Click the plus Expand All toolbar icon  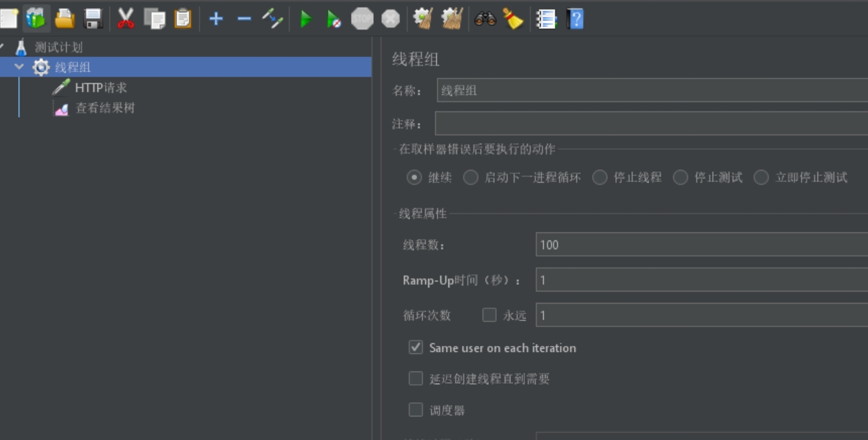click(216, 19)
